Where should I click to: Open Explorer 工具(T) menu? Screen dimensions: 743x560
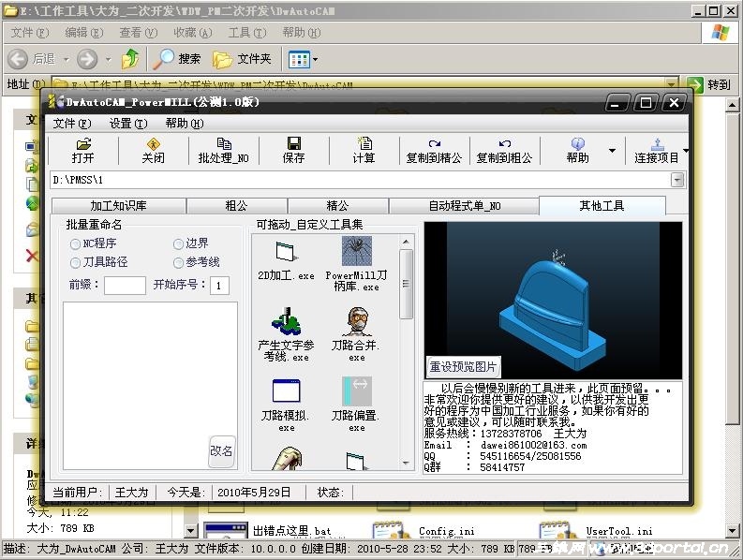tap(247, 33)
